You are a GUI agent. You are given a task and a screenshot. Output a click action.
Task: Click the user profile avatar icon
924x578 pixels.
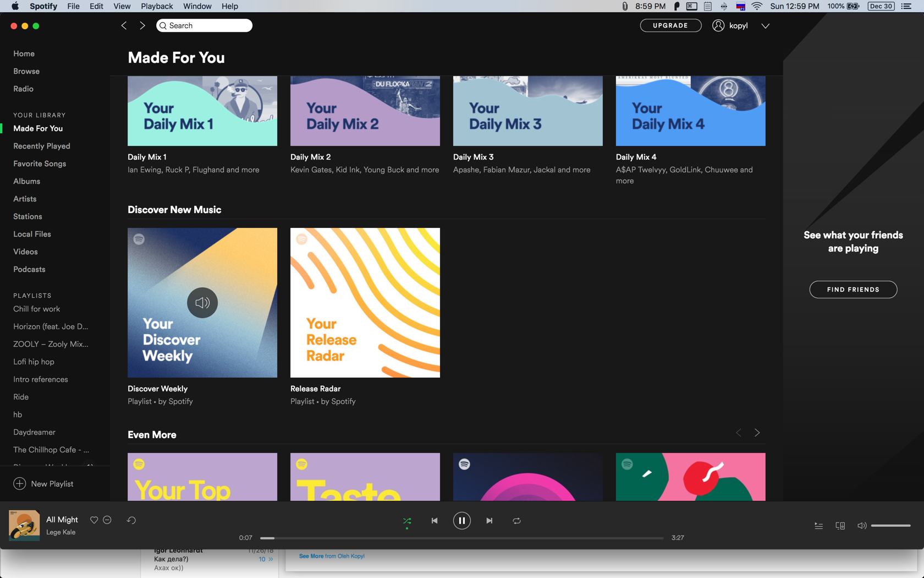718,25
